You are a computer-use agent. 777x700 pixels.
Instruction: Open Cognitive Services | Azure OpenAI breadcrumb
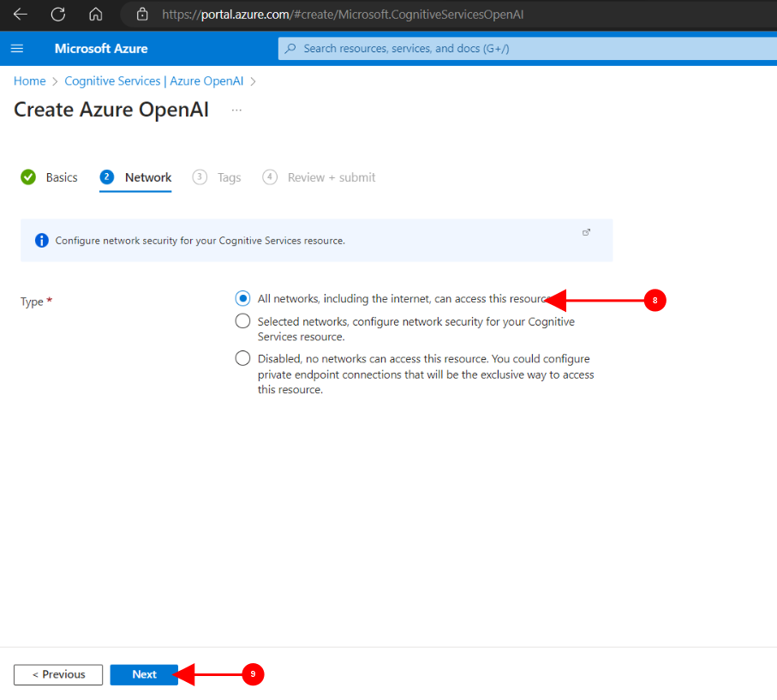pyautogui.click(x=154, y=81)
